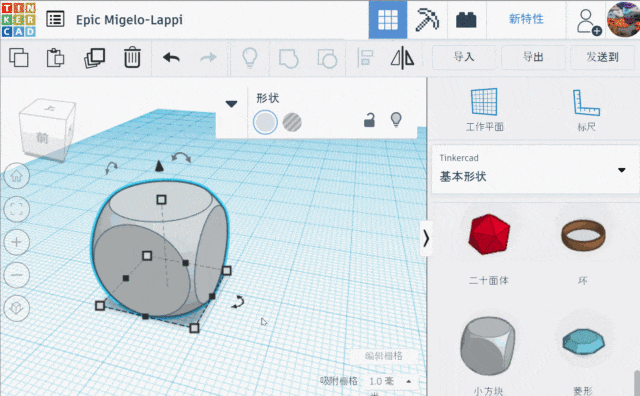Zoom in with the plus button

point(17,242)
